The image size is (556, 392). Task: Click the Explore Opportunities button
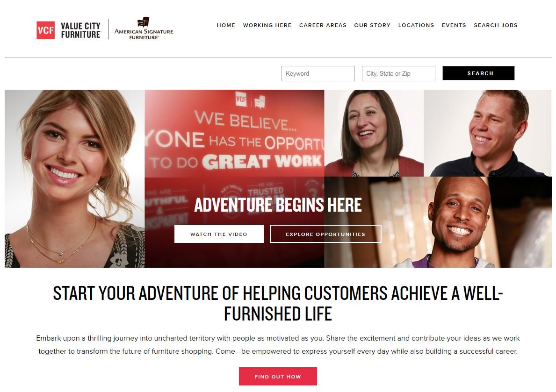click(x=325, y=234)
